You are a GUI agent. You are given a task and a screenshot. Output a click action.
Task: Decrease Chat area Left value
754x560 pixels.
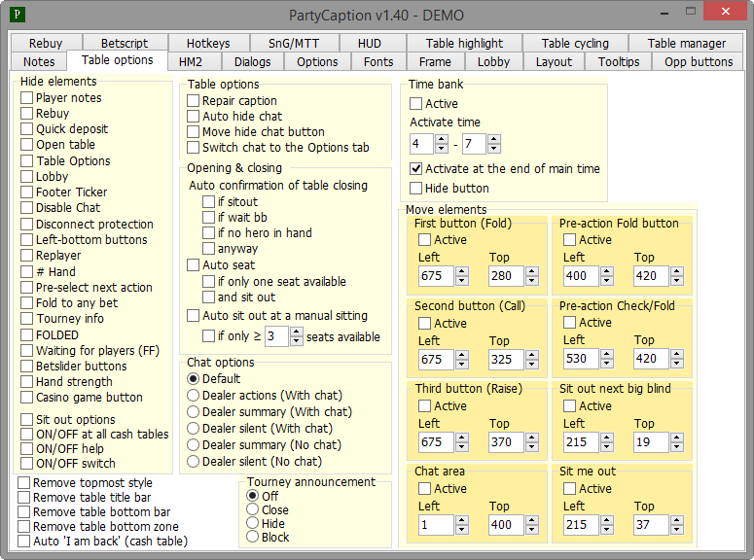461,530
